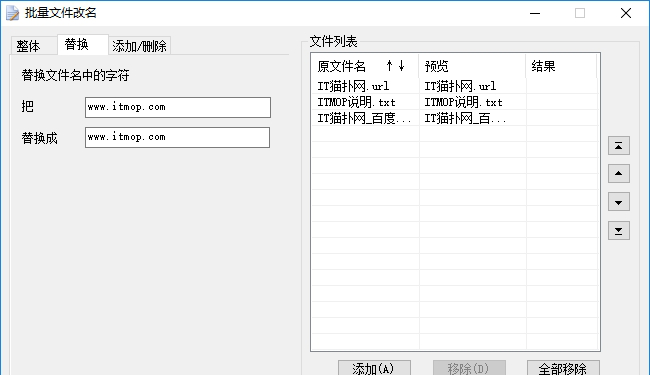This screenshot has width=650, height=390.
Task: Click the 全部移除 button
Action: 563,368
